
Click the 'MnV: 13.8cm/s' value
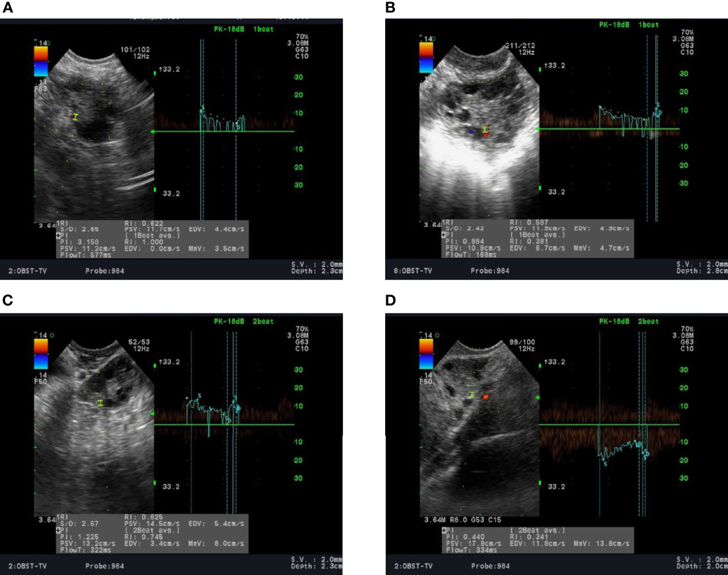tap(602, 543)
